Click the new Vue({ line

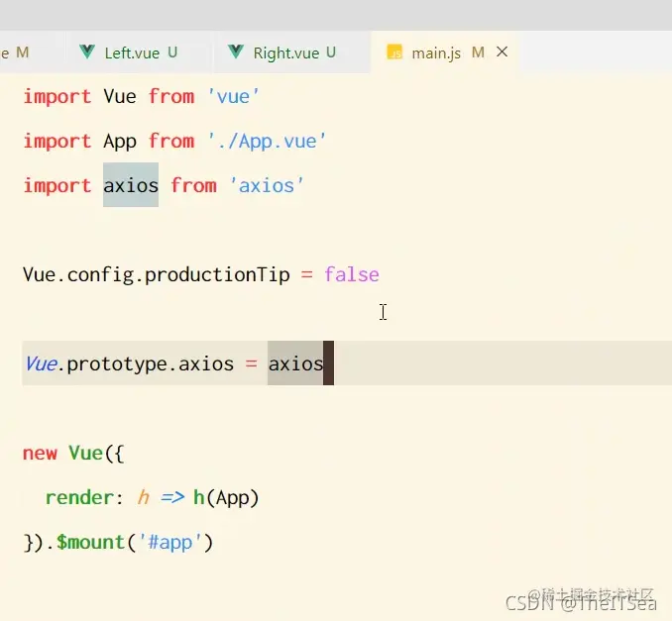click(x=73, y=453)
